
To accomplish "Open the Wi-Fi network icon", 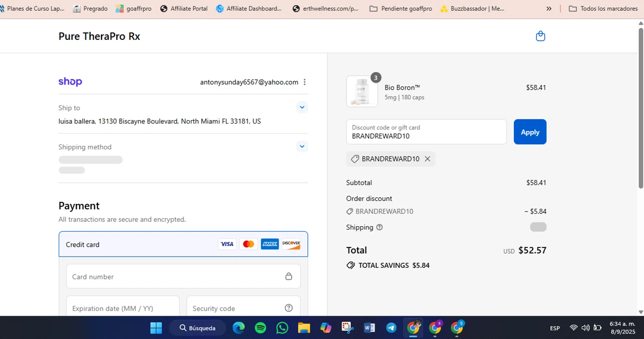I will pos(574,328).
